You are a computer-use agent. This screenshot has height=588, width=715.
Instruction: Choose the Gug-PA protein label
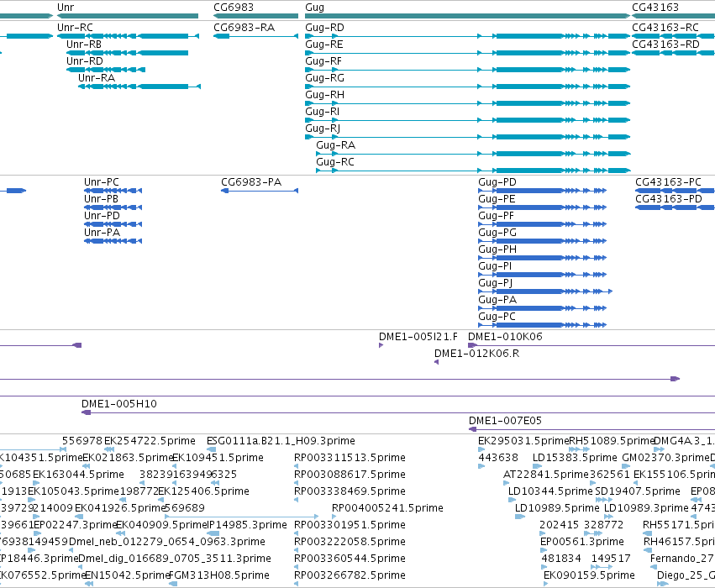[x=497, y=300]
